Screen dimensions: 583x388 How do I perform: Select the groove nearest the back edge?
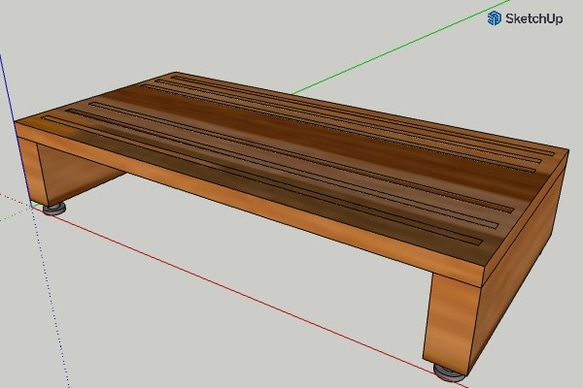363,115
